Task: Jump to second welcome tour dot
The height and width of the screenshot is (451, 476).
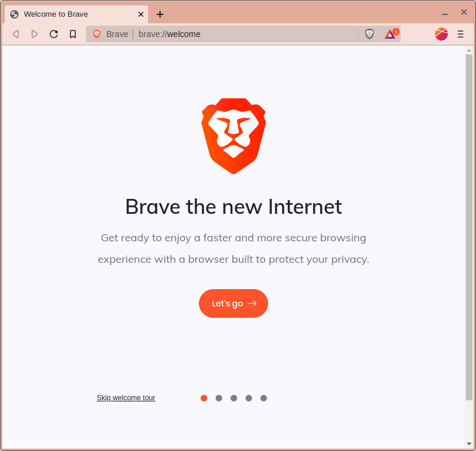Action: [x=219, y=398]
